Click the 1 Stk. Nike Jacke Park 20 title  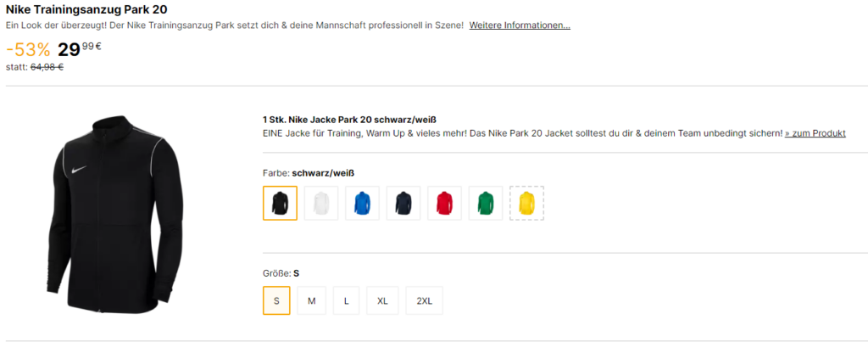(x=352, y=120)
